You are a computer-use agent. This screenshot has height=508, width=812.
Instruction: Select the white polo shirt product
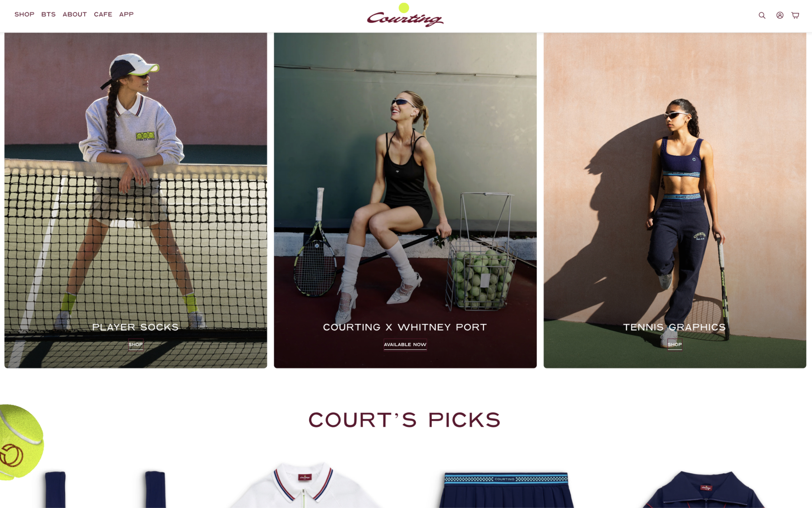[304, 485]
